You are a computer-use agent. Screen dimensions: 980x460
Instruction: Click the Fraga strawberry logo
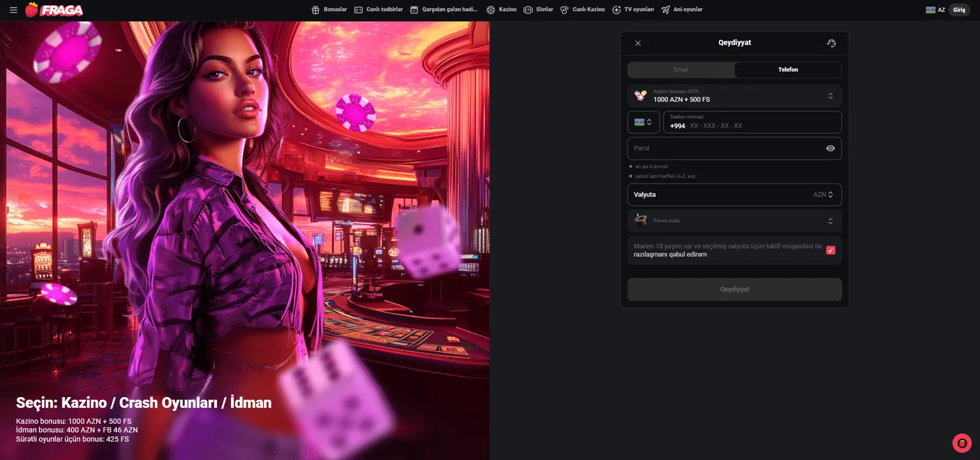click(x=55, y=10)
